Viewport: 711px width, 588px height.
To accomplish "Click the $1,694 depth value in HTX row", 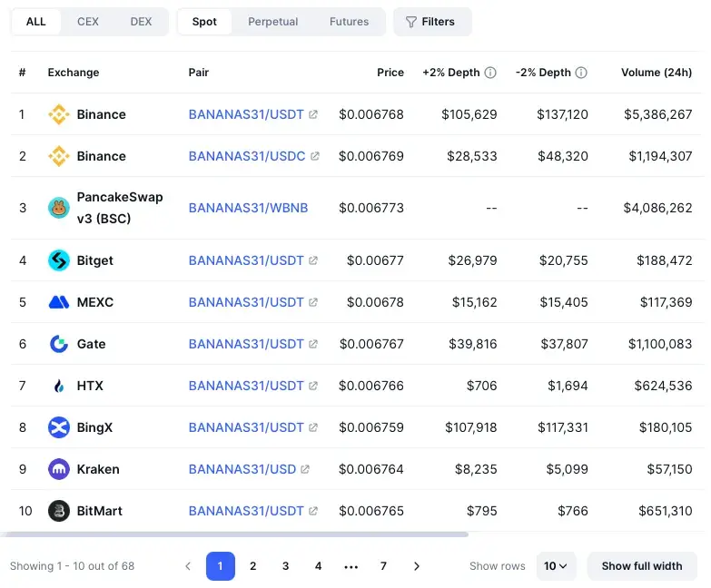I will [x=568, y=386].
